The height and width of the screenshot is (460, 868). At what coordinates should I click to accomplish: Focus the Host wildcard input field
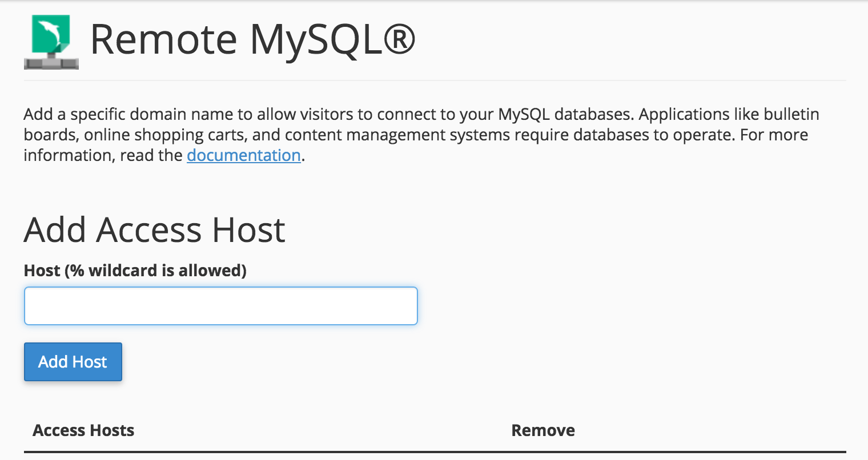point(221,306)
